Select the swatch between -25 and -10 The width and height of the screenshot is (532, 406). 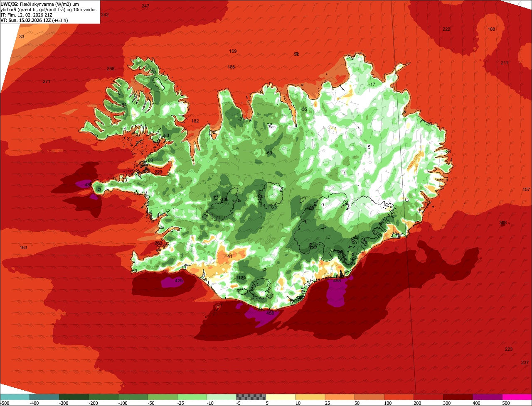click(192, 397)
